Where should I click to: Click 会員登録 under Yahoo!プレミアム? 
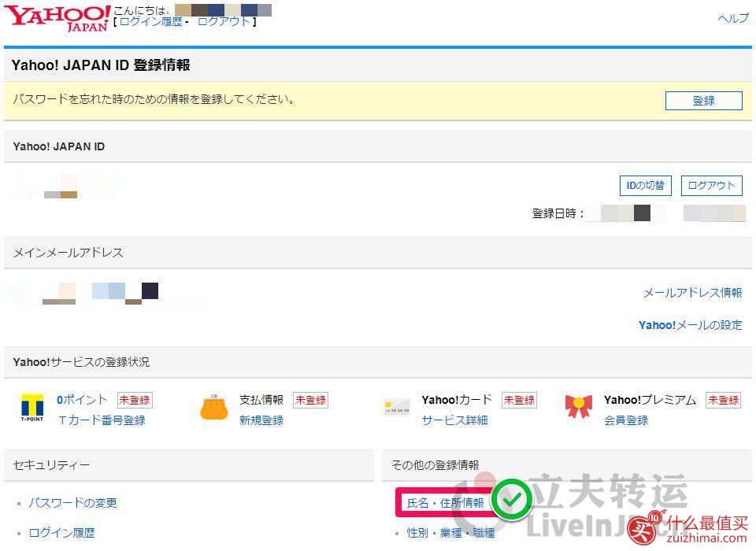626,420
